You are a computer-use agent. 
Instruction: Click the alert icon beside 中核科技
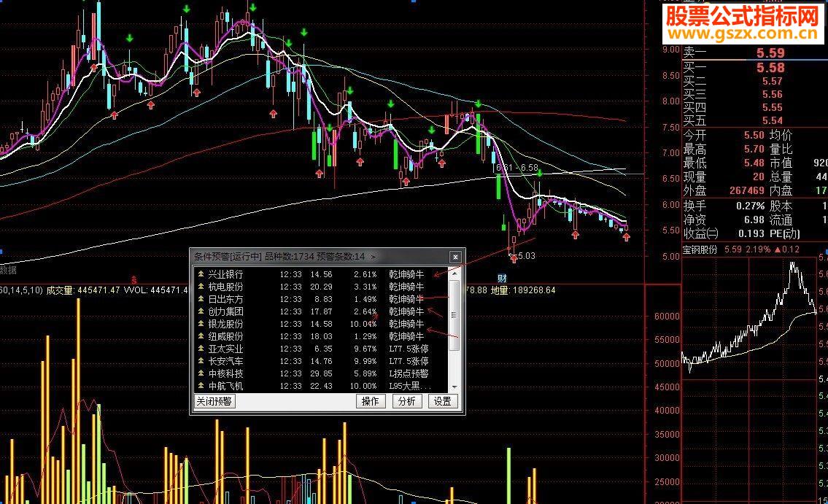[201, 373]
